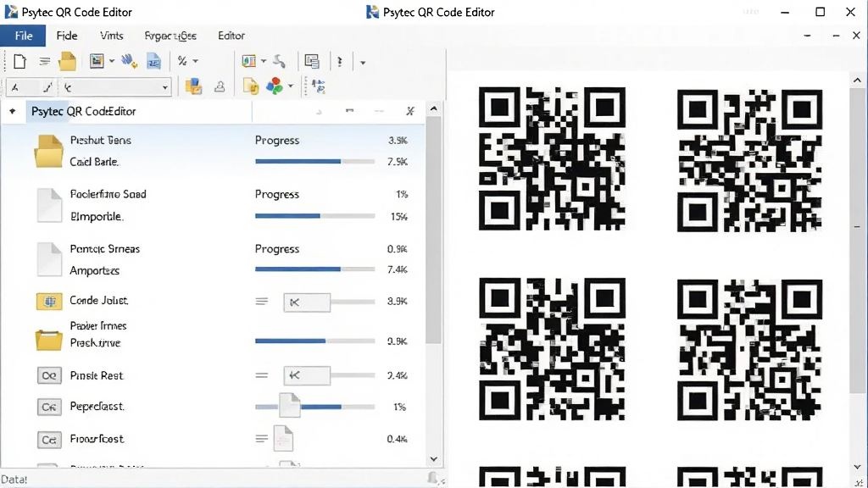This screenshot has height=488, width=868.
Task: Click the blue page document icon
Action: point(153,61)
